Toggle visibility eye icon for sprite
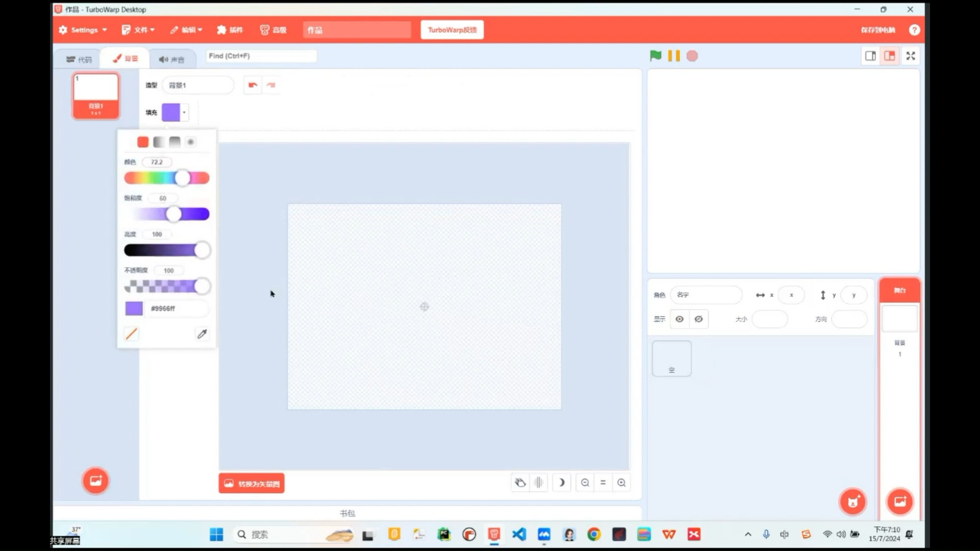The image size is (980, 551). click(x=679, y=318)
